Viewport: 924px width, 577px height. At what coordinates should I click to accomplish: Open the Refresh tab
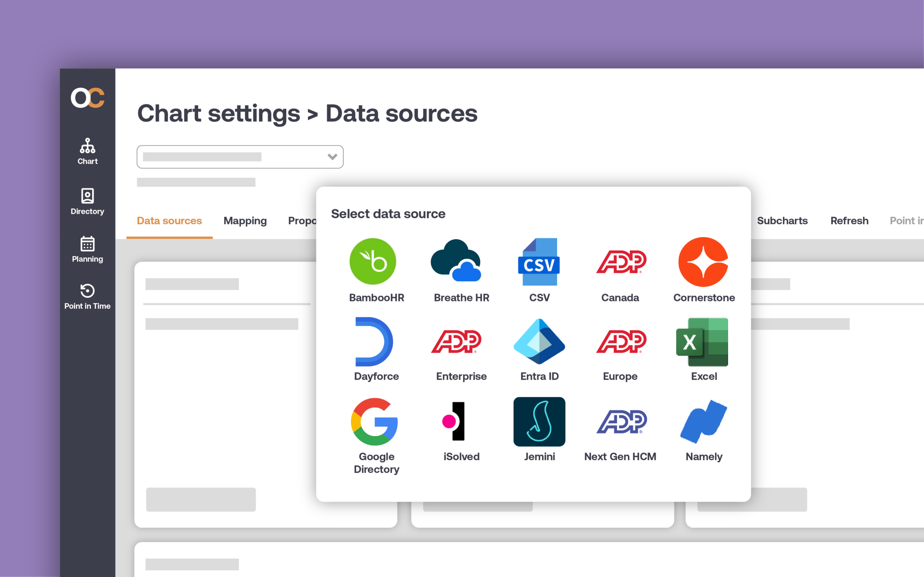[x=849, y=221]
